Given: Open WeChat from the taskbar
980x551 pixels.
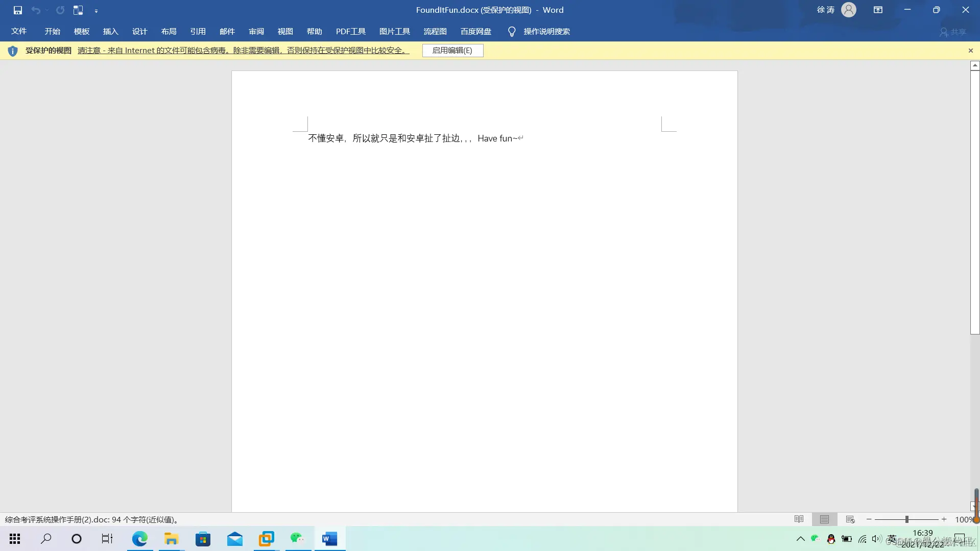Looking at the screenshot, I should pos(298,539).
